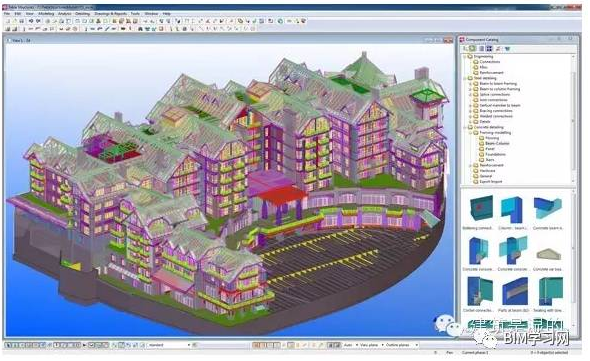Open the Drawings & Reports menu
Viewport: 590px width, 361px height.
tap(111, 14)
